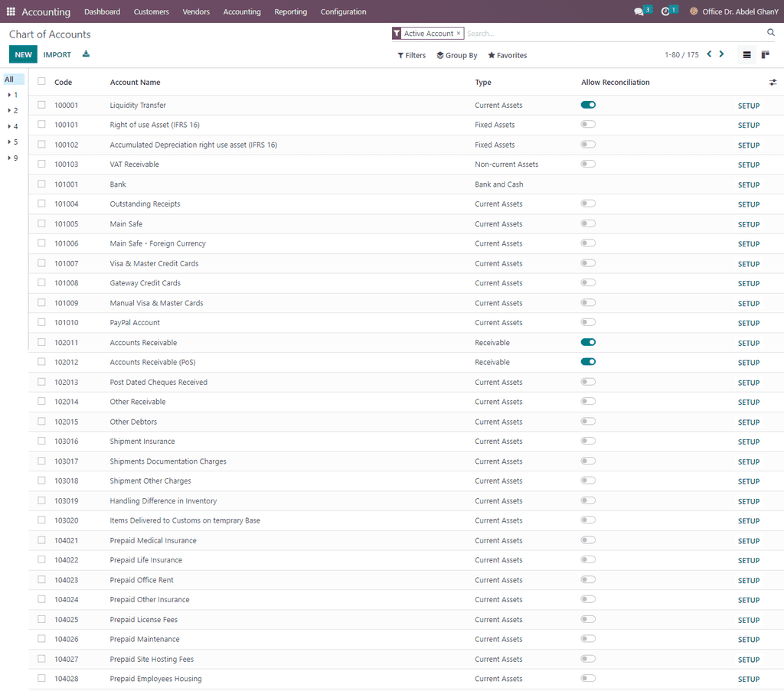Click Bank and Cash type cell
Viewport: 784px width, 691px height.
click(499, 184)
